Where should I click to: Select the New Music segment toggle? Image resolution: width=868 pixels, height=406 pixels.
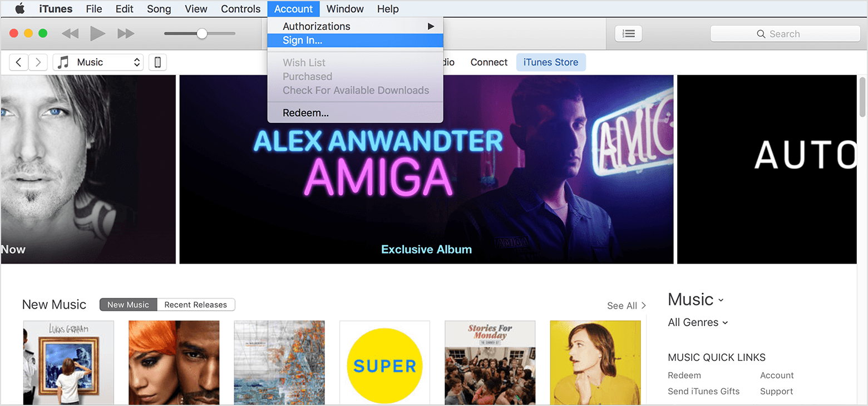tap(129, 305)
